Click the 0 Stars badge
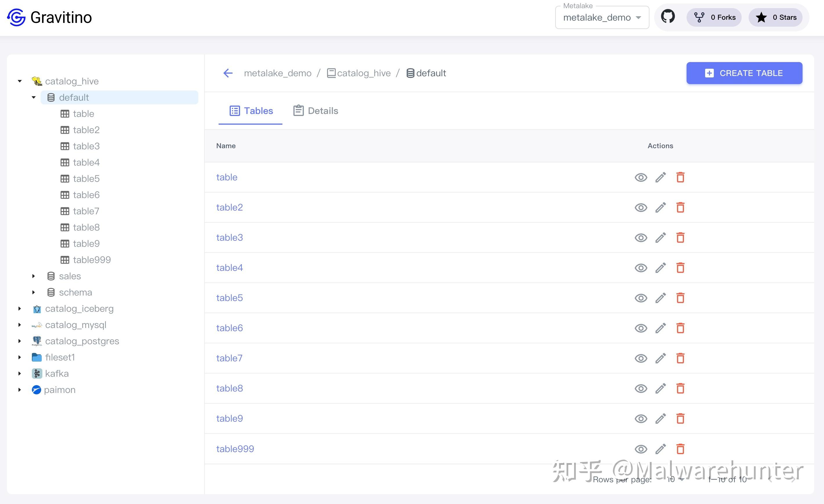Viewport: 824px width, 504px height. pos(776,17)
